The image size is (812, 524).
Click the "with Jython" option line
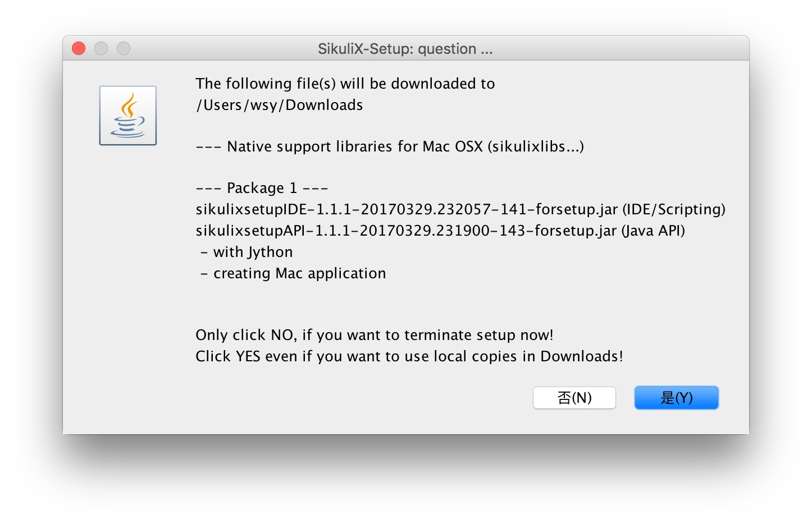(253, 252)
